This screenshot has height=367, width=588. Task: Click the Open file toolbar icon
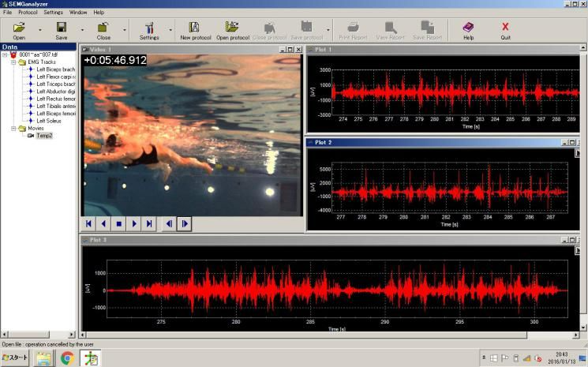coord(19,28)
